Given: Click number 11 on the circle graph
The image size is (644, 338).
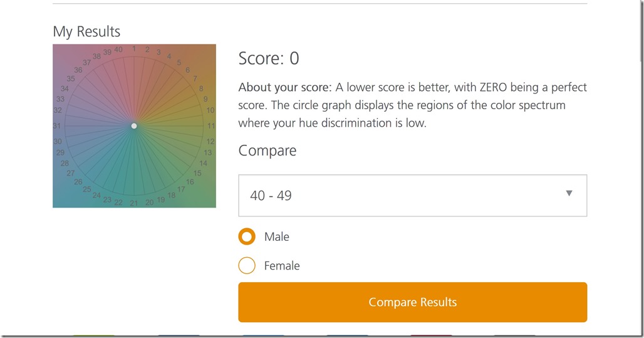Looking at the screenshot, I should click(x=211, y=126).
